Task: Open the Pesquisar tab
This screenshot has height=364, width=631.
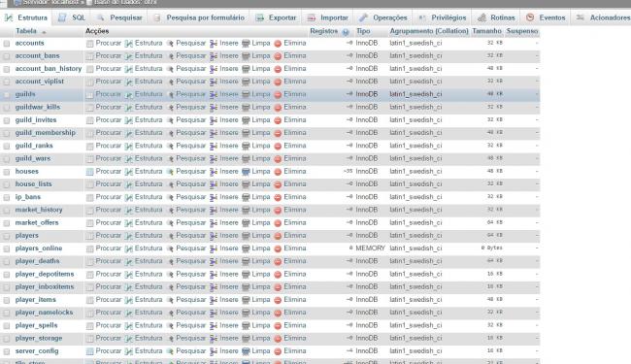Action: tap(119, 17)
